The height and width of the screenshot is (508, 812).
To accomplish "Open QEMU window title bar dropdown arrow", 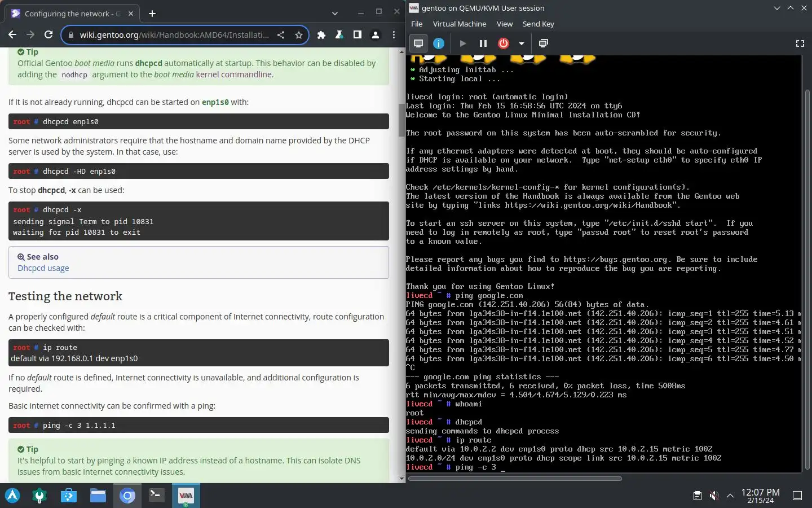I will tap(776, 8).
